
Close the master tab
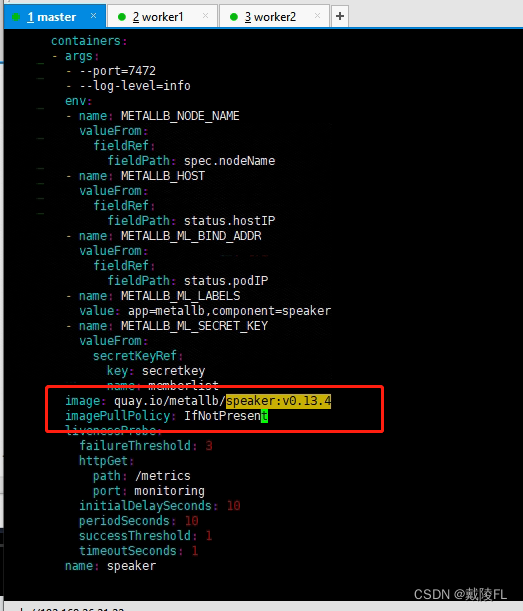pos(93,16)
